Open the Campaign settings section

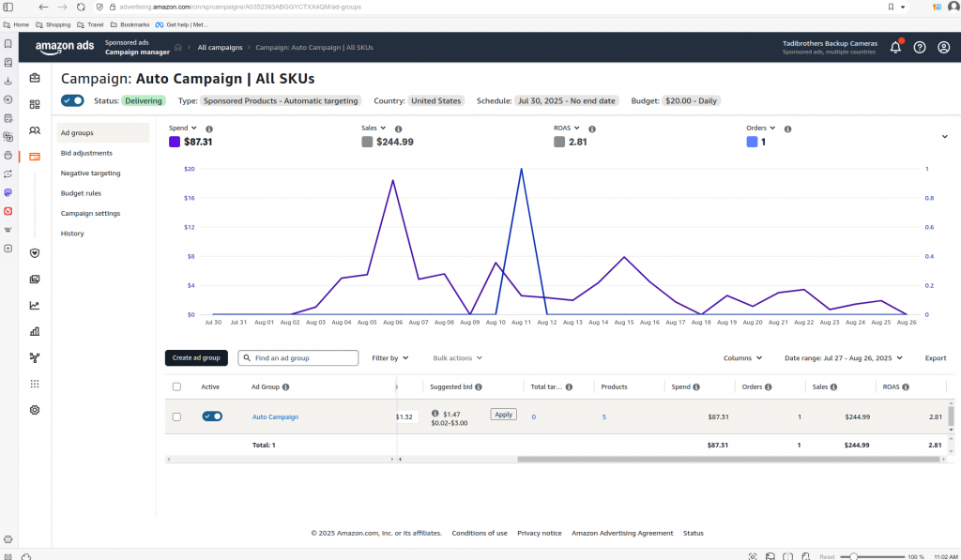click(x=90, y=213)
